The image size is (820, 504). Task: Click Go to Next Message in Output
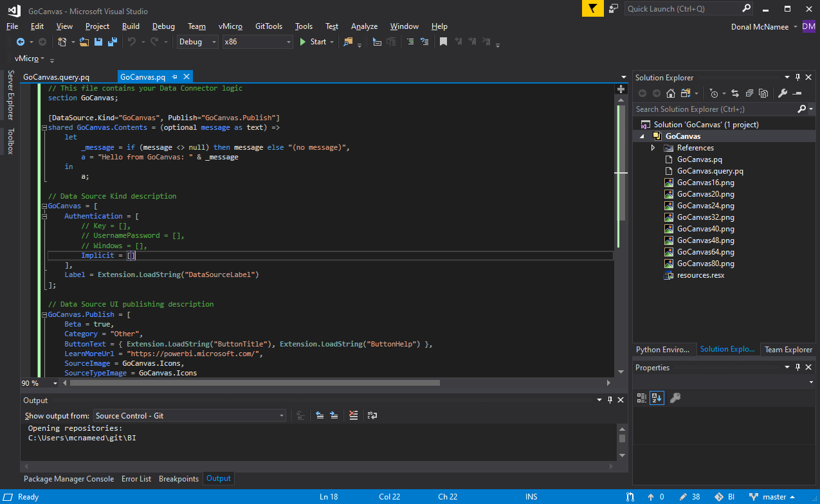(334, 416)
